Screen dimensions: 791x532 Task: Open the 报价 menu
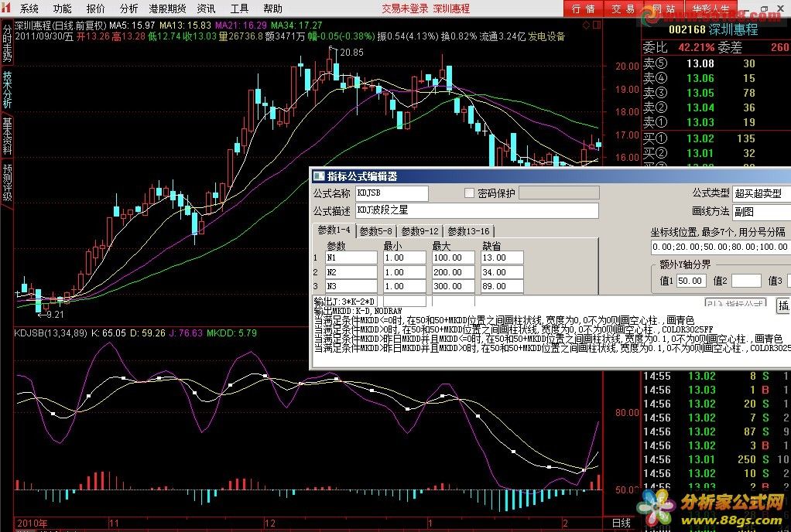click(x=96, y=9)
